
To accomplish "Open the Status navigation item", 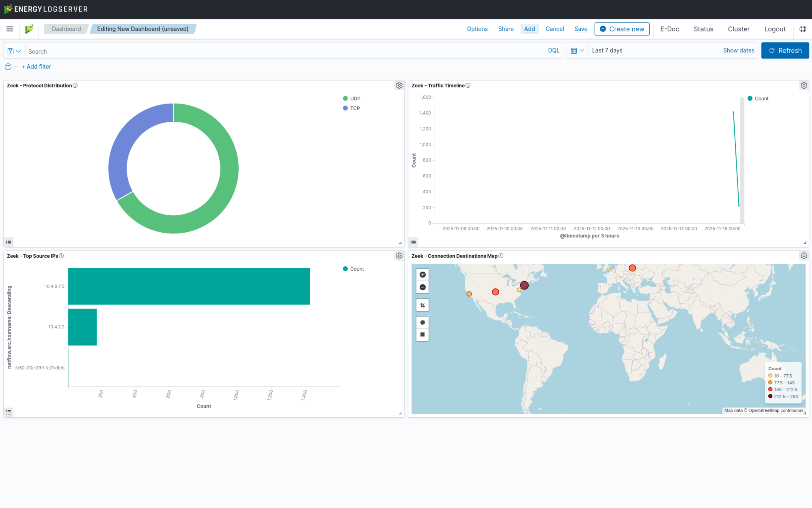I will point(703,29).
